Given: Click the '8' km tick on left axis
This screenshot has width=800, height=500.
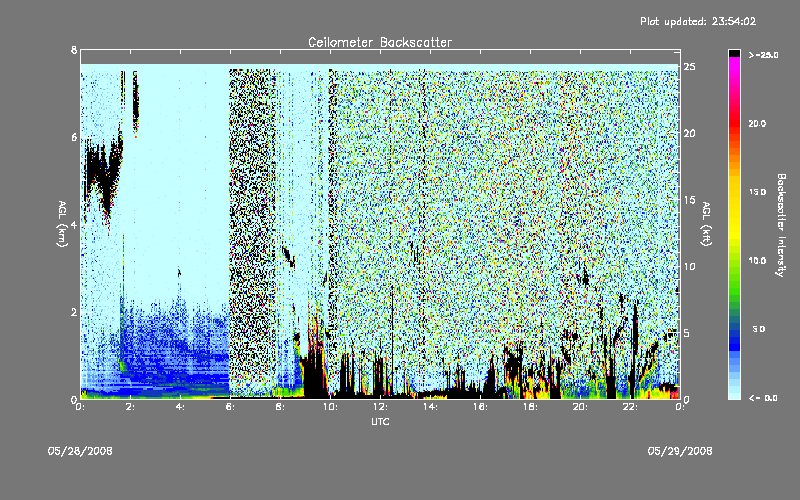Looking at the screenshot, I should [x=74, y=50].
